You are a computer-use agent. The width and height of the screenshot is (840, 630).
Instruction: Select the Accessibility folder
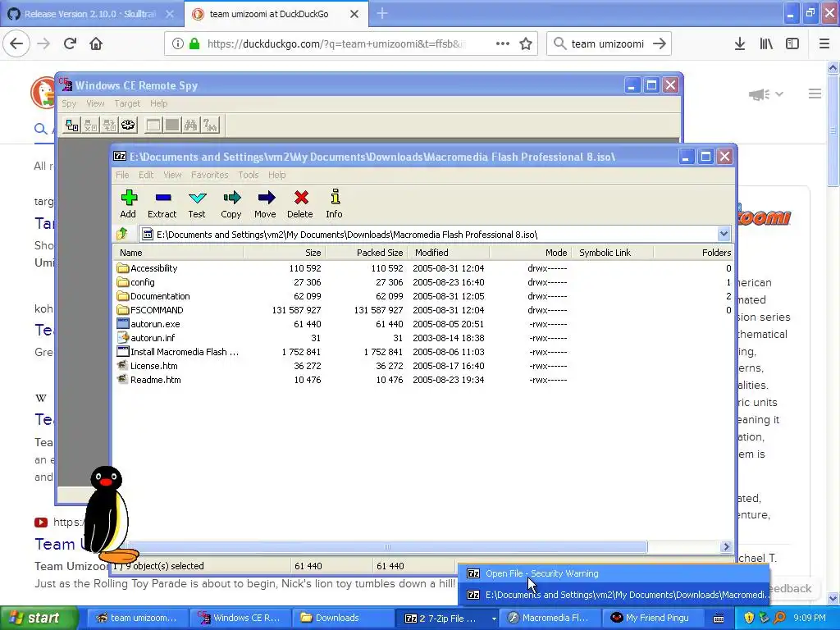[153, 268]
